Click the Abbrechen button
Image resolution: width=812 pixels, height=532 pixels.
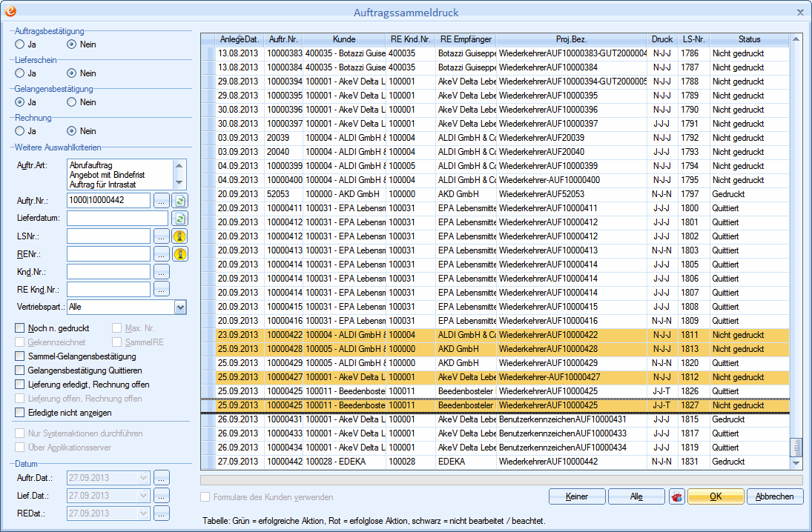tap(775, 497)
